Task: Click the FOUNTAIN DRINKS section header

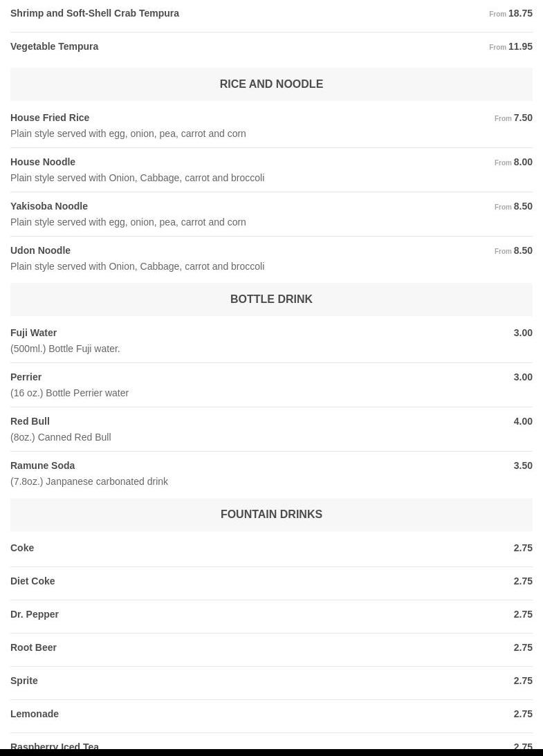Action: (x=271, y=514)
